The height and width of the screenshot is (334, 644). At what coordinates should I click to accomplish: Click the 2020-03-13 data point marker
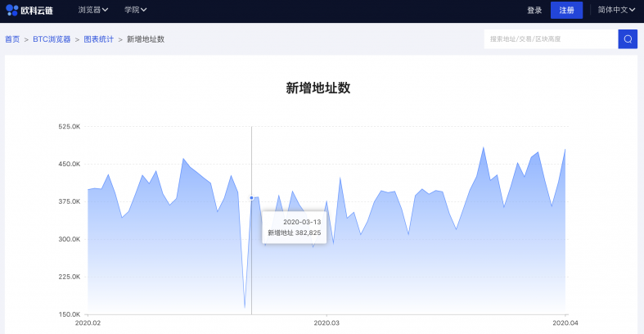[x=252, y=198]
